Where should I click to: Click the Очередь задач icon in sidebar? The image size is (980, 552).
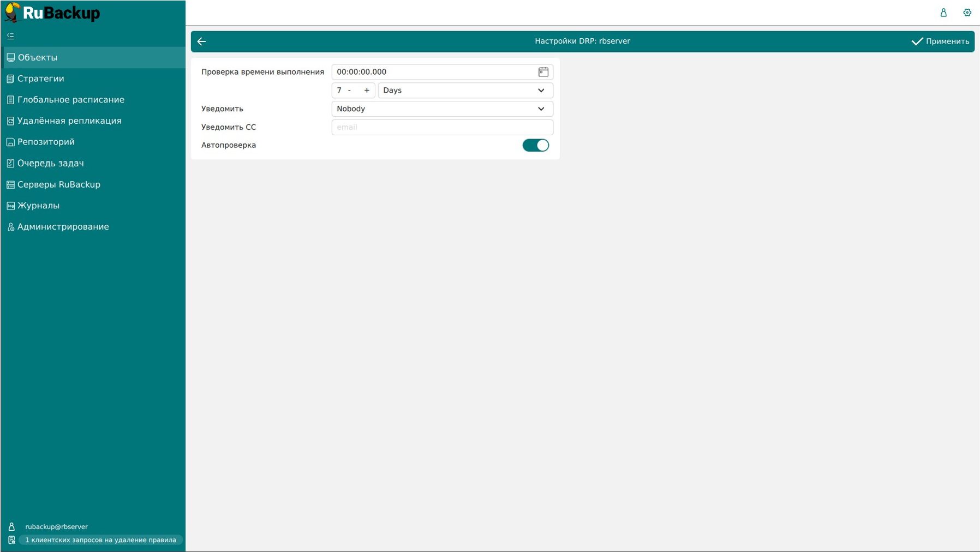coord(10,163)
